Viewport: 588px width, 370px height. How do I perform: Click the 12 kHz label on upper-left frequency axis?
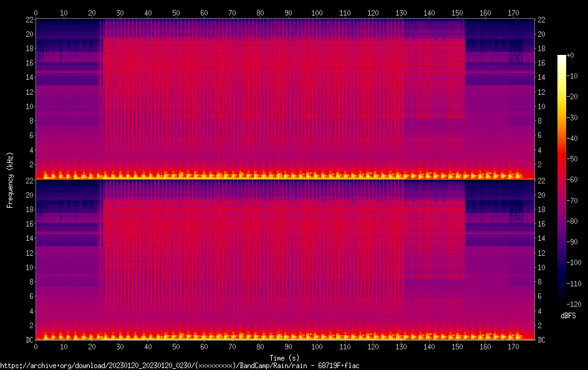(x=27, y=92)
